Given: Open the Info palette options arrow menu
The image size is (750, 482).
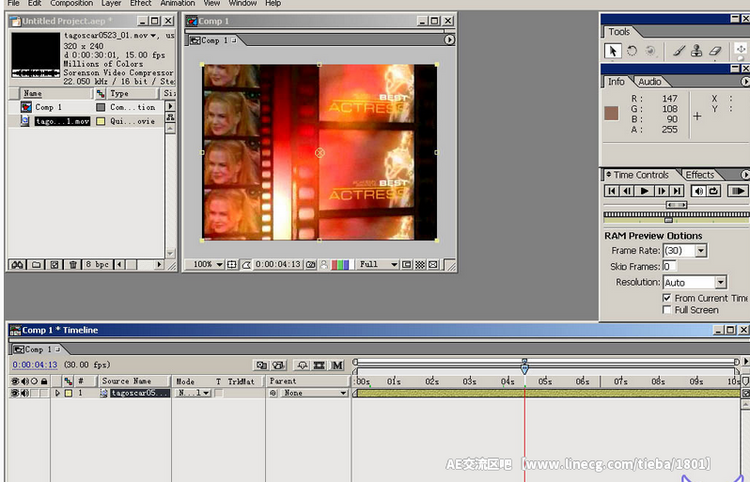Looking at the screenshot, I should 745,82.
